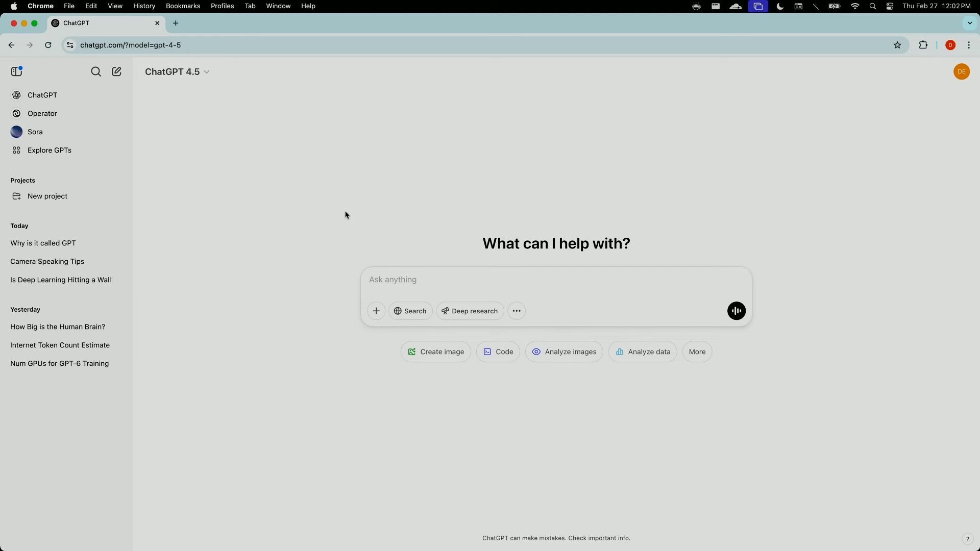Screen dimensions: 980x551
Task: Open the Chrome extensions puzzle icon
Action: click(923, 45)
